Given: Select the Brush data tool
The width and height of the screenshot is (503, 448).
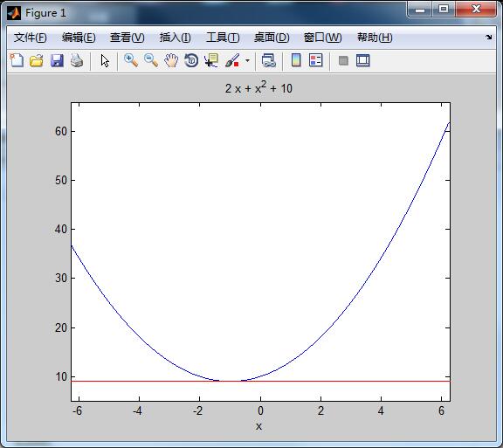Looking at the screenshot, I should tap(232, 60).
